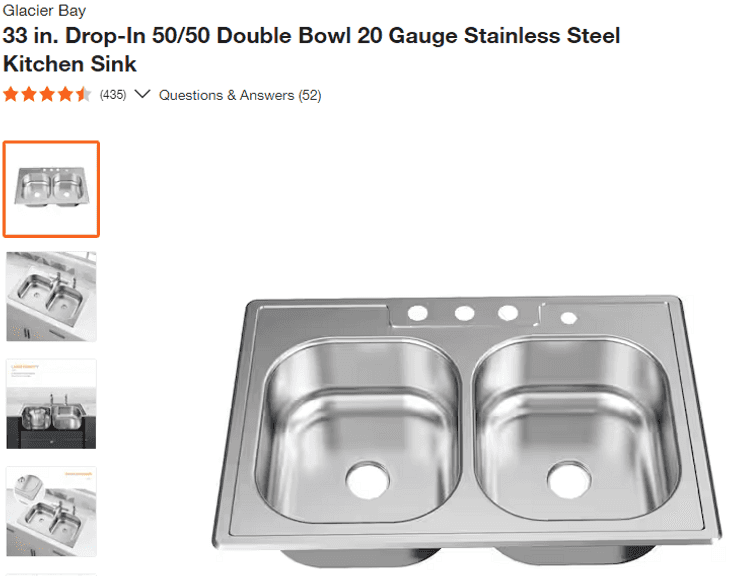Open the 435 reviews count

(113, 95)
